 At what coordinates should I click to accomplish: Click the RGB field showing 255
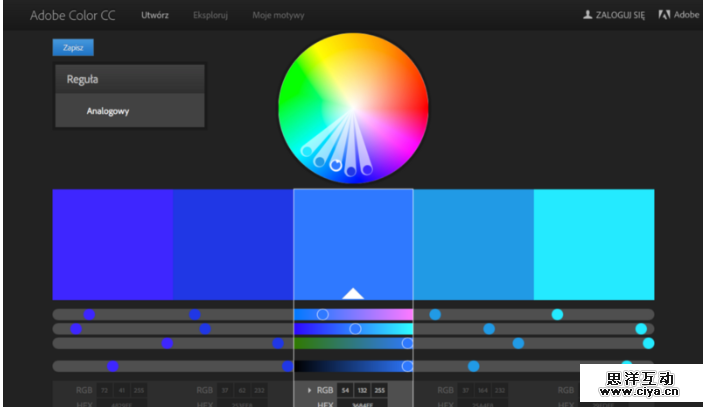coord(379,390)
